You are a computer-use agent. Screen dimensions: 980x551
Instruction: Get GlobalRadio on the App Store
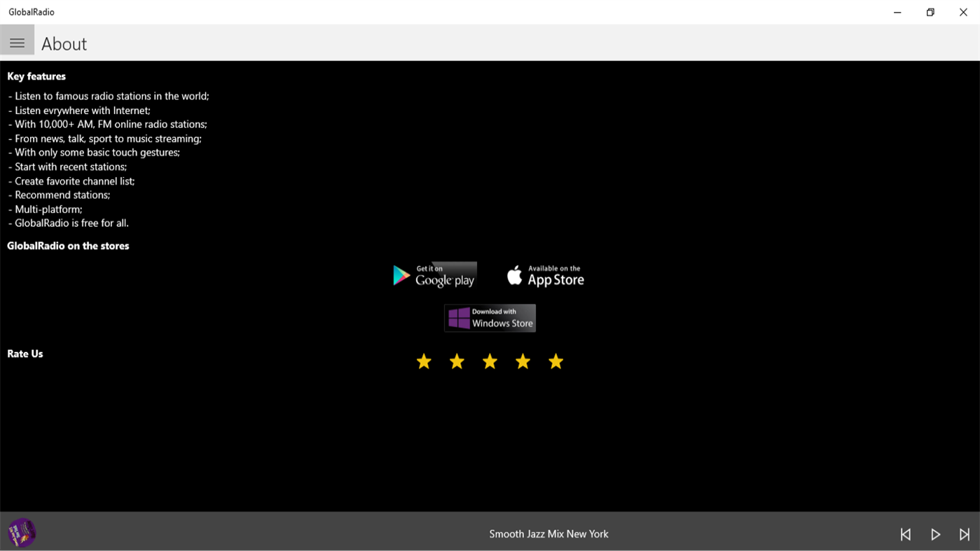(545, 274)
